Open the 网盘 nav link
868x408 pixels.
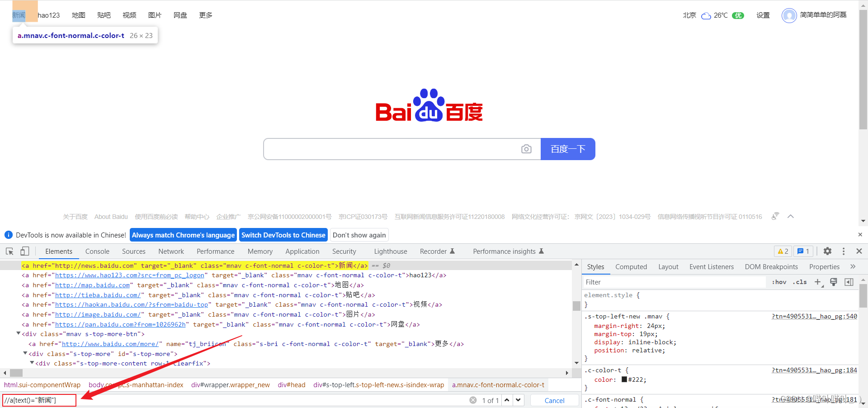pyautogui.click(x=180, y=15)
